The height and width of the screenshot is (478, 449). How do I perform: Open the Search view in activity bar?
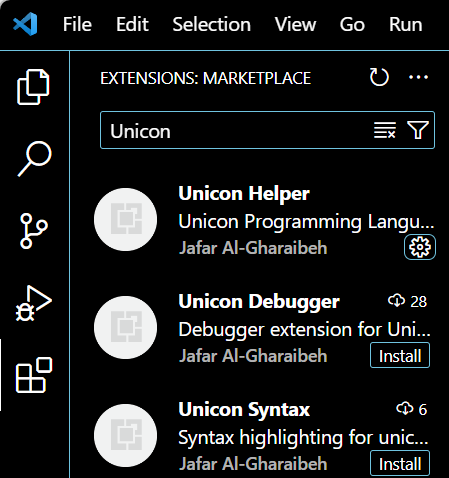34,159
